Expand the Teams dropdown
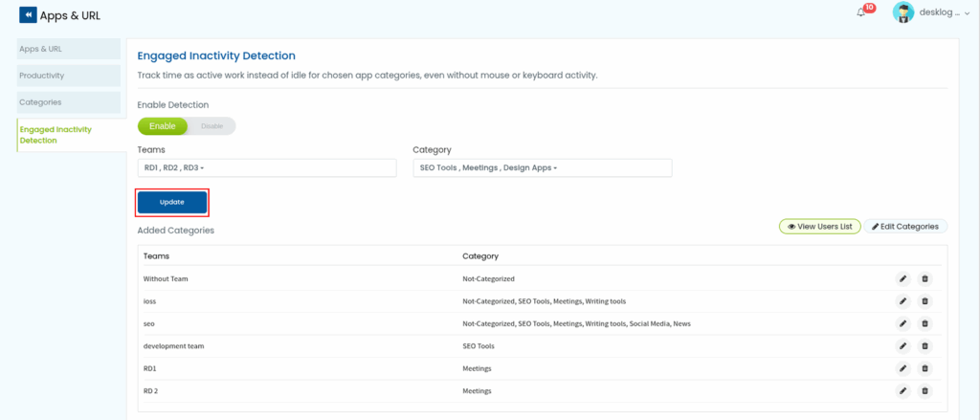980x420 pixels. coord(266,168)
